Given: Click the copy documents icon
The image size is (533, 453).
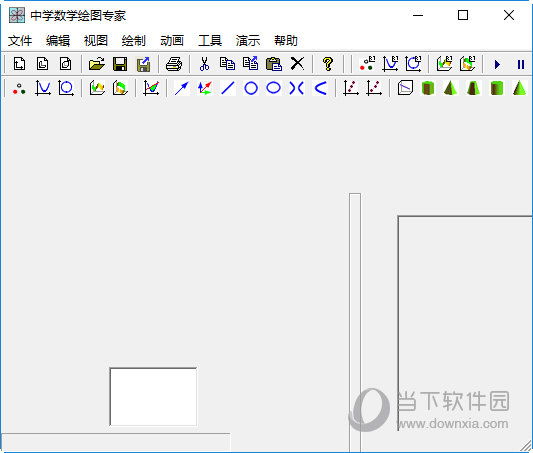Looking at the screenshot, I should (x=227, y=64).
